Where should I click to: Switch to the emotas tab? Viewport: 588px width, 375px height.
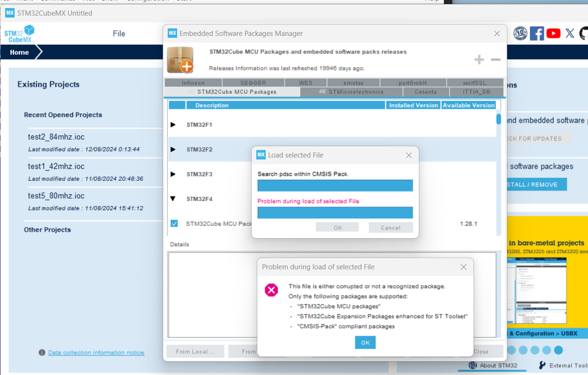pyautogui.click(x=354, y=83)
